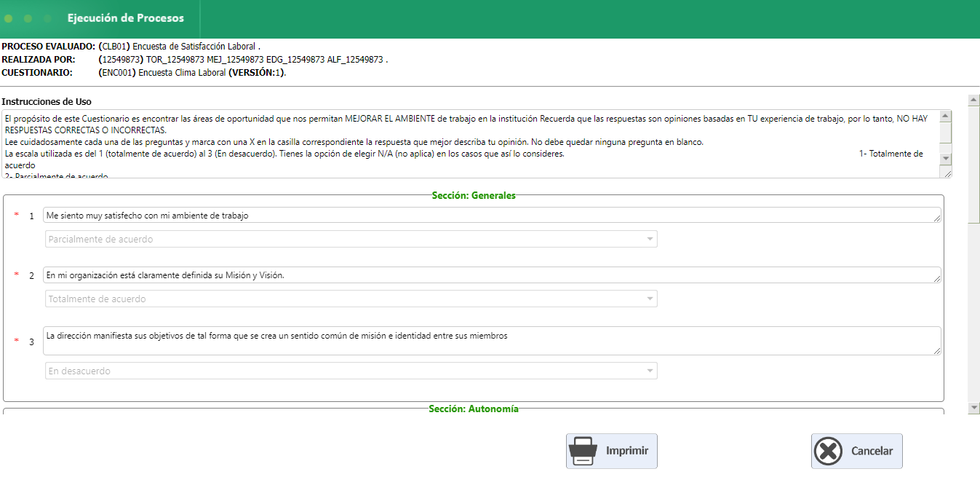980x485 pixels.
Task: Click question 2 text field about Misión y Visión
Action: click(492, 275)
